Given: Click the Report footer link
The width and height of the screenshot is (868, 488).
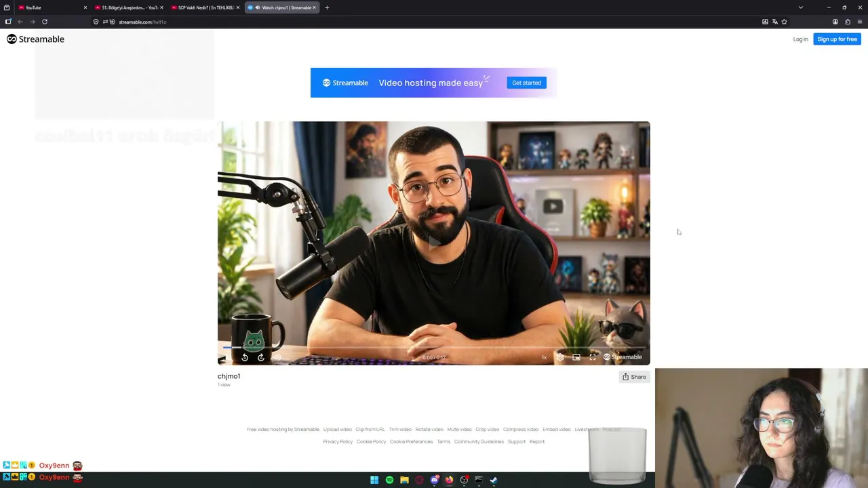Looking at the screenshot, I should 537,442.
